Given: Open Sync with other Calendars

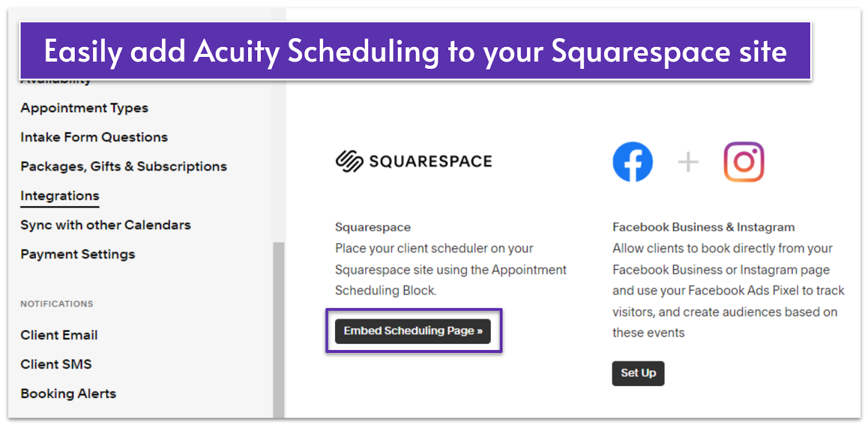Looking at the screenshot, I should click(x=105, y=225).
